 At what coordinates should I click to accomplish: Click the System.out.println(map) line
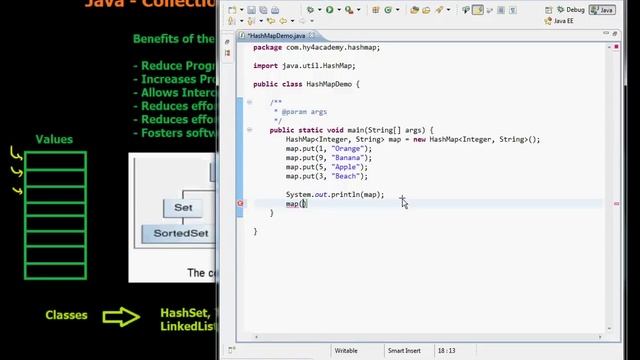click(x=335, y=195)
